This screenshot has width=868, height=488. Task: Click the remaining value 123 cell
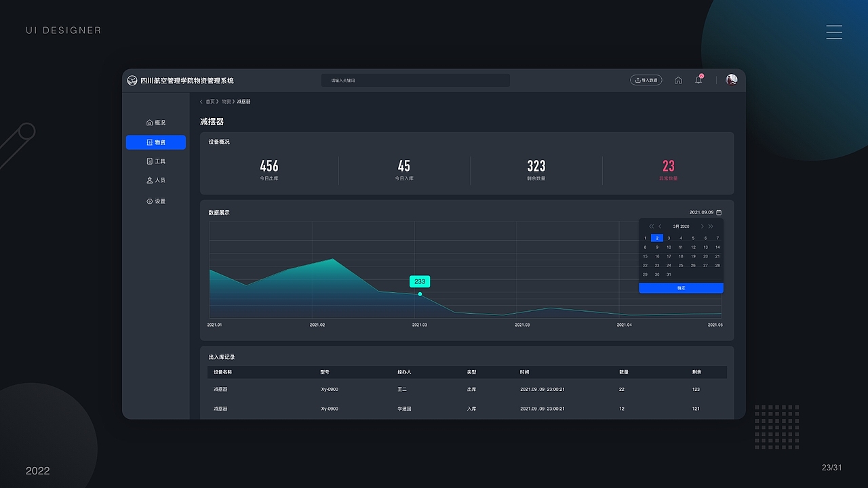click(696, 390)
